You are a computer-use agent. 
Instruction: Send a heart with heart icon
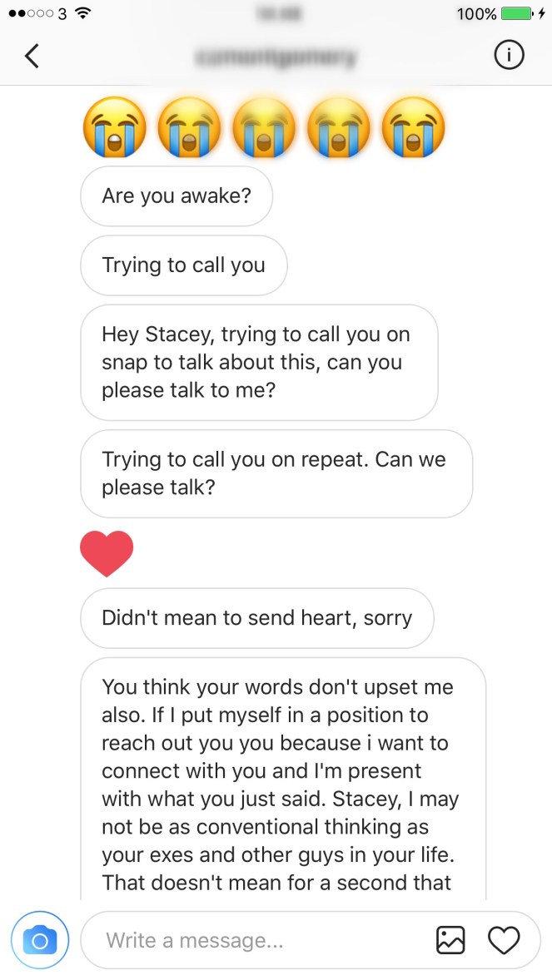pyautogui.click(x=503, y=940)
